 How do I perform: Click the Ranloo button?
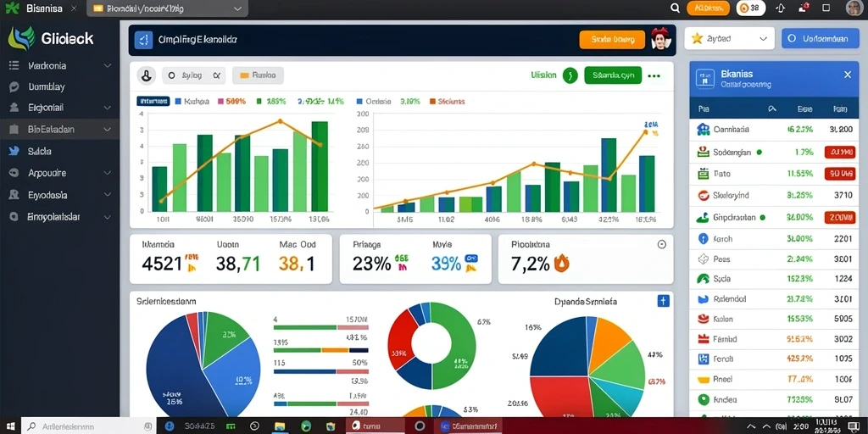pos(258,75)
